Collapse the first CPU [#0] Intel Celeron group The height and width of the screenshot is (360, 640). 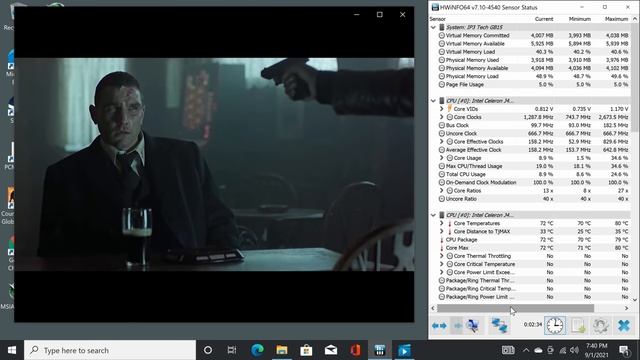coord(433,101)
